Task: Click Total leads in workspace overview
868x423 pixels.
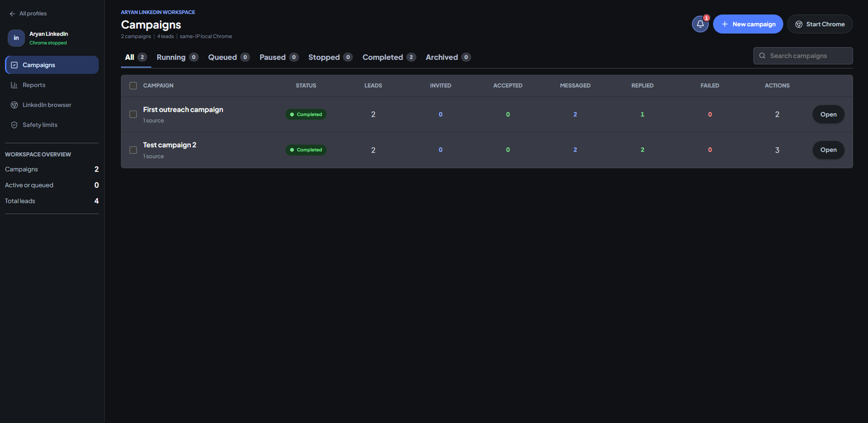Action: [52, 201]
